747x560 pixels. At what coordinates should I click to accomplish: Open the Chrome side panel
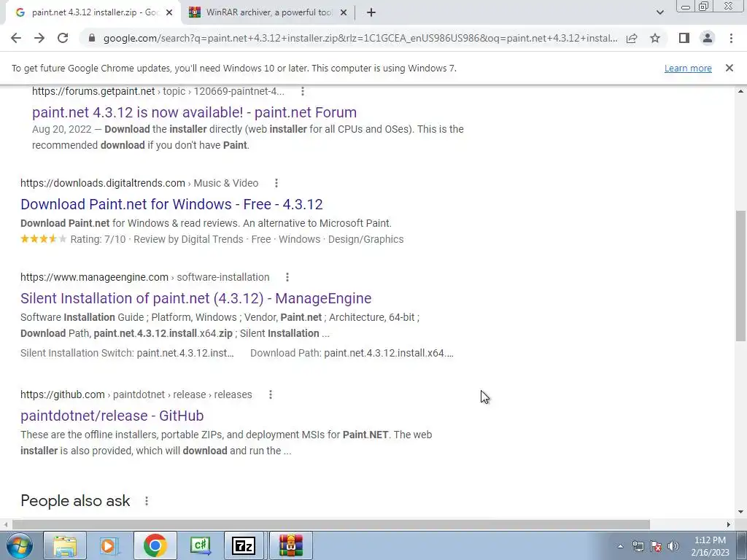[x=684, y=38]
